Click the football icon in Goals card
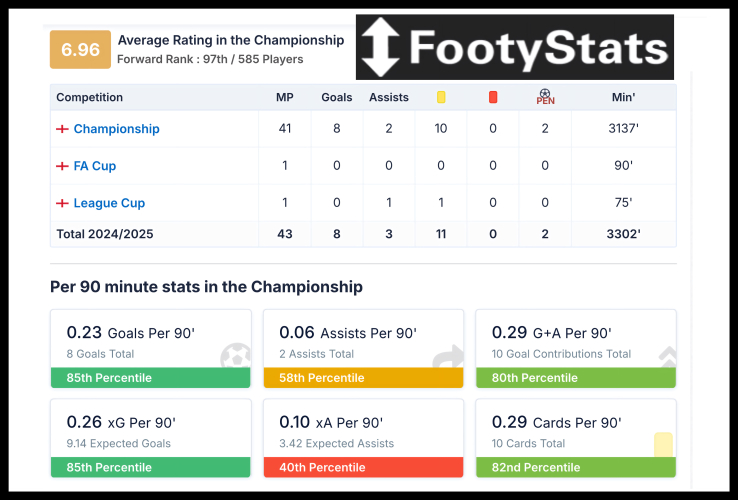The height and width of the screenshot is (500, 738). 236,357
